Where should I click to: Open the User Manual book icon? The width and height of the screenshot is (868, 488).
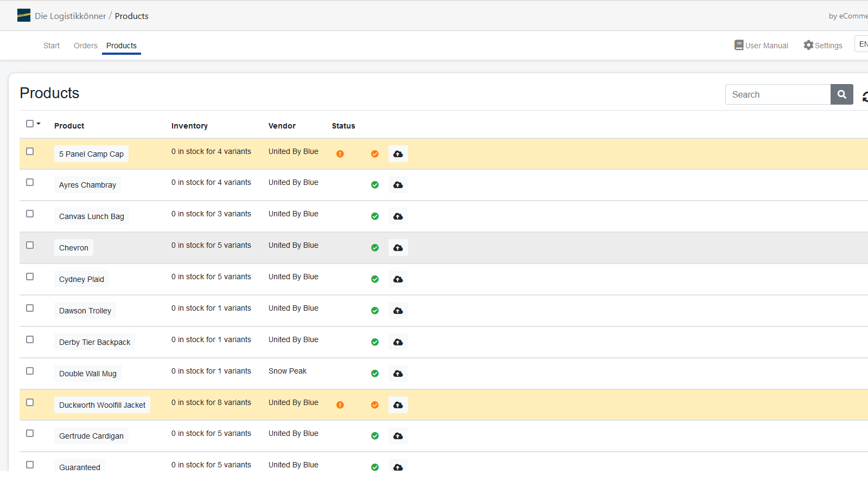(739, 46)
